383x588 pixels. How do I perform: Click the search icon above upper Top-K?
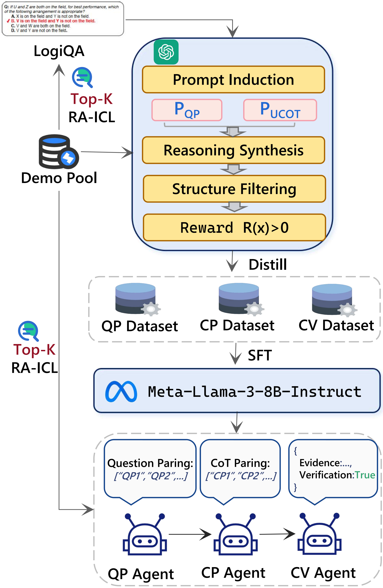82,77
